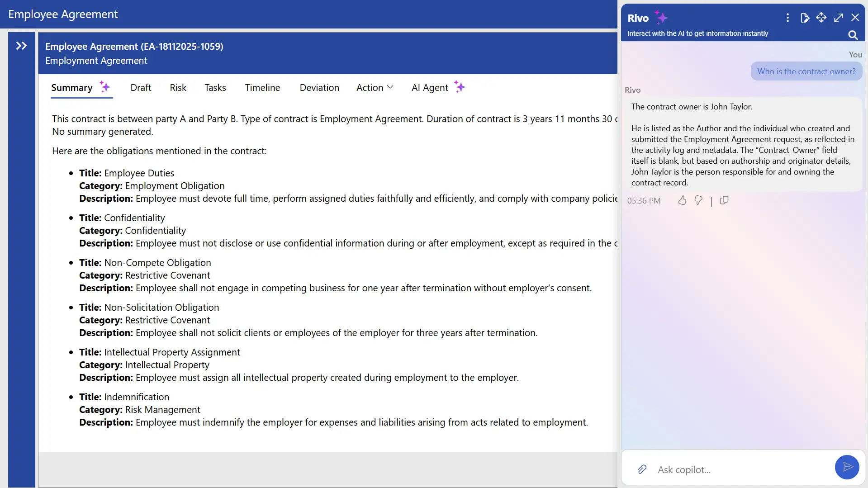Image resolution: width=868 pixels, height=488 pixels.
Task: Give a thumbs up to Rivo's answer
Action: [682, 200]
